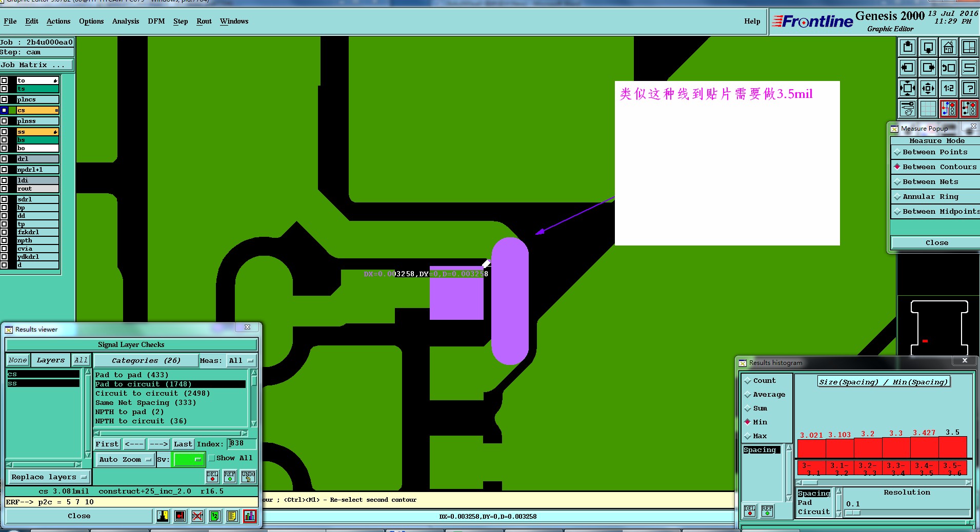980x532 pixels.
Task: Open the Job Matrix menu
Action: [36, 65]
